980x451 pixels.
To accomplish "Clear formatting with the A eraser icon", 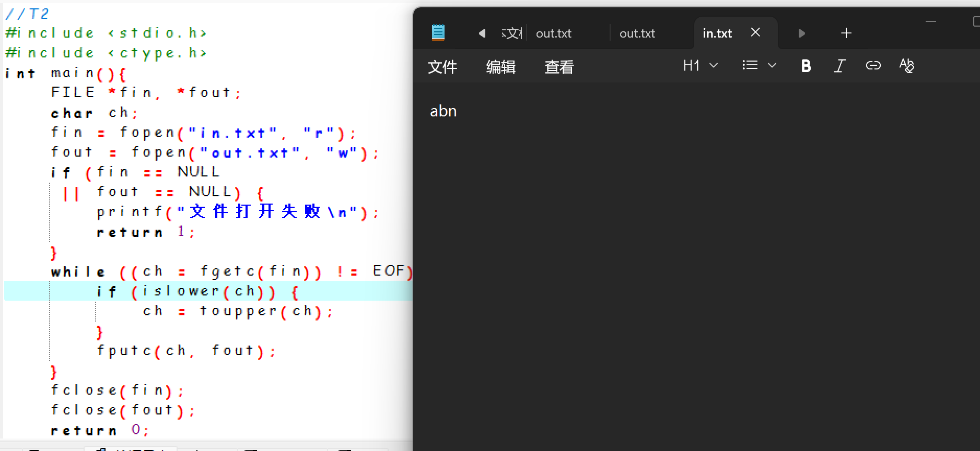I will tap(907, 66).
